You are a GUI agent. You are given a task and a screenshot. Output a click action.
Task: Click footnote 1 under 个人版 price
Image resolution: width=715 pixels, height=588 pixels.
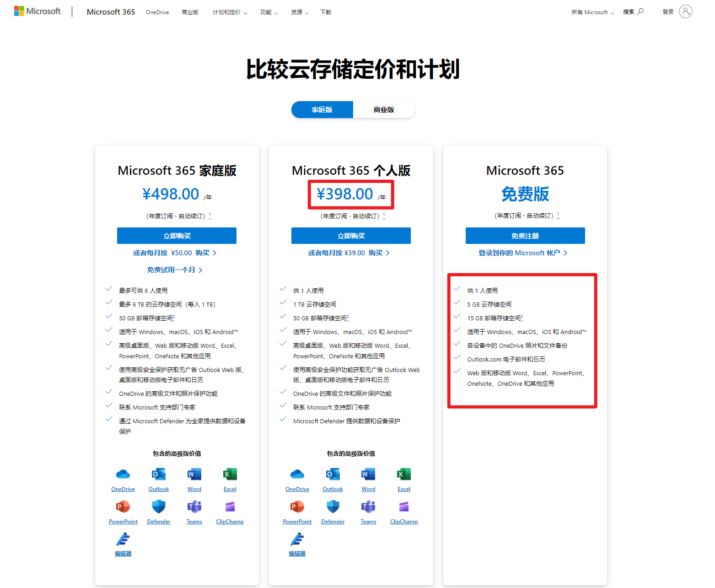(384, 215)
